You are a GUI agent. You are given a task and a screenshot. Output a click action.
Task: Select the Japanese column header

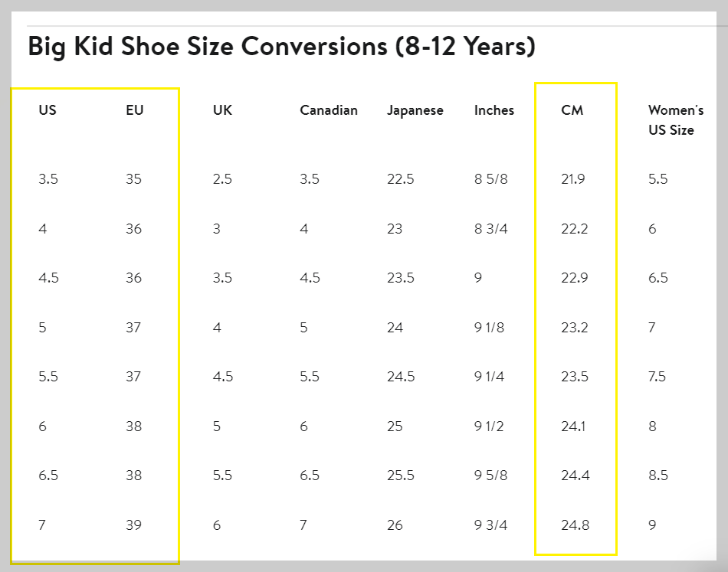tap(415, 111)
